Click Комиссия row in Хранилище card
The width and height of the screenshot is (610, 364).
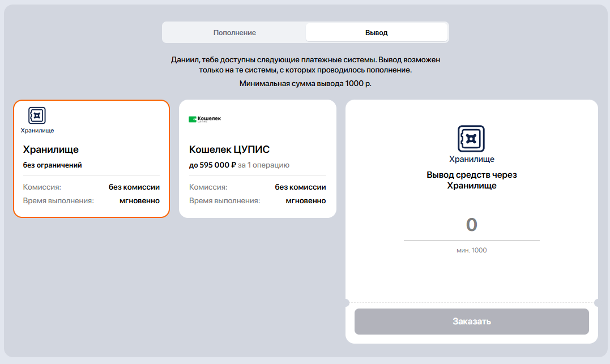pyautogui.click(x=91, y=187)
